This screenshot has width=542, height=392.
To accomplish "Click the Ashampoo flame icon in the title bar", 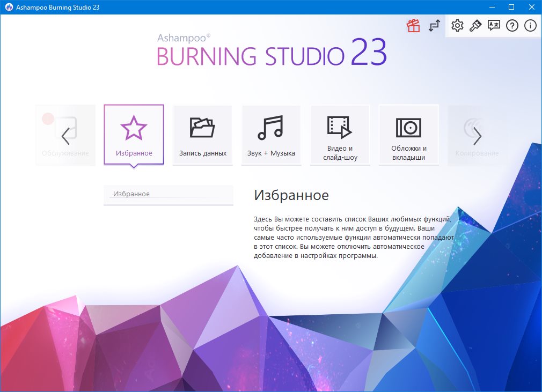I will click(x=9, y=7).
